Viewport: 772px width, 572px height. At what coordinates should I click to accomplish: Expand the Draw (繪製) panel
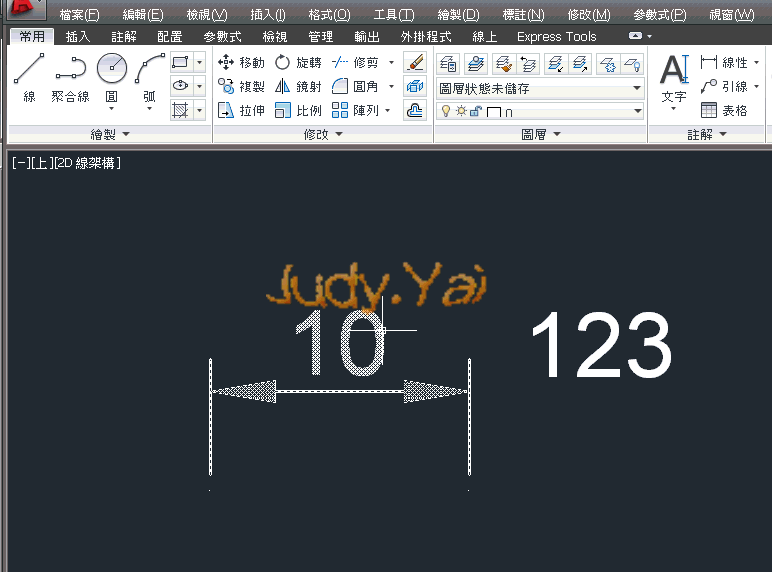click(110, 134)
